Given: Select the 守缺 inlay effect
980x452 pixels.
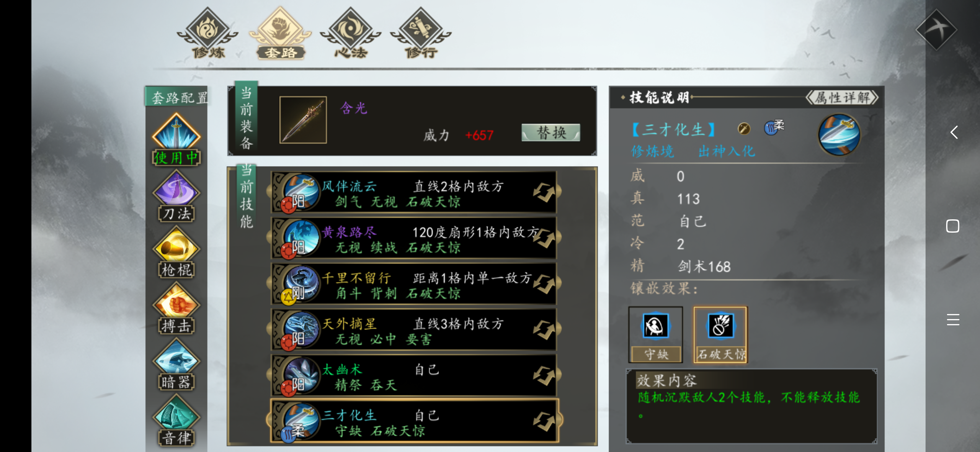Looking at the screenshot, I should click(656, 334).
